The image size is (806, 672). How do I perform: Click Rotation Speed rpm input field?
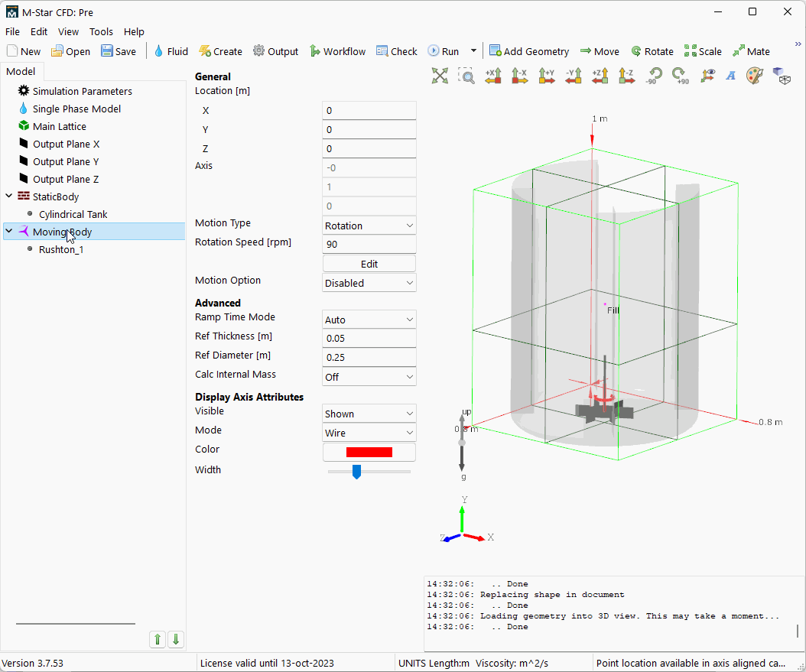point(369,245)
